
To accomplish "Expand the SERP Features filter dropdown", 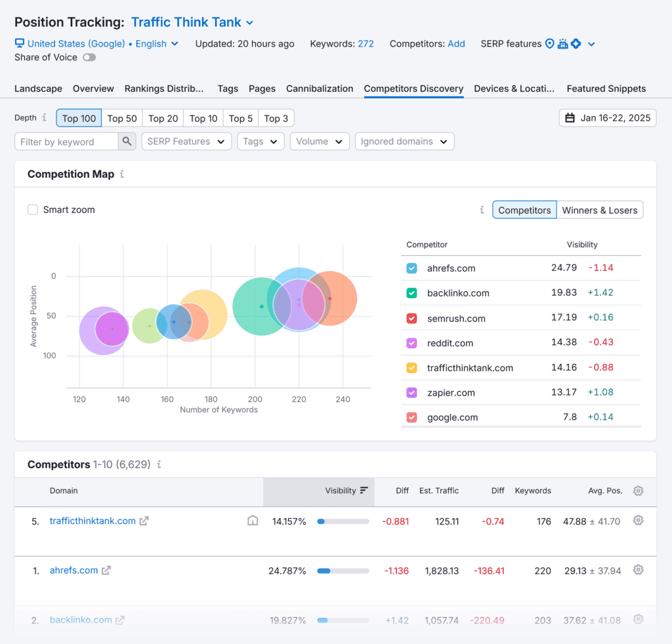I will (186, 142).
